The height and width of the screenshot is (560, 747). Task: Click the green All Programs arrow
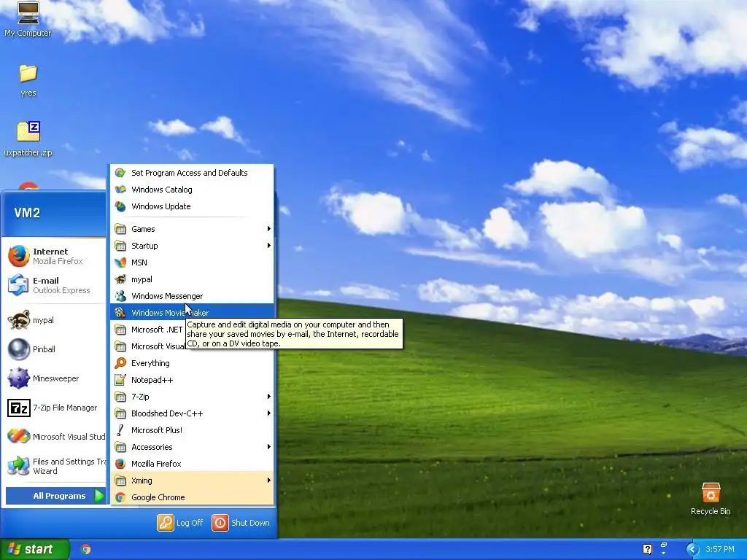pos(99,496)
